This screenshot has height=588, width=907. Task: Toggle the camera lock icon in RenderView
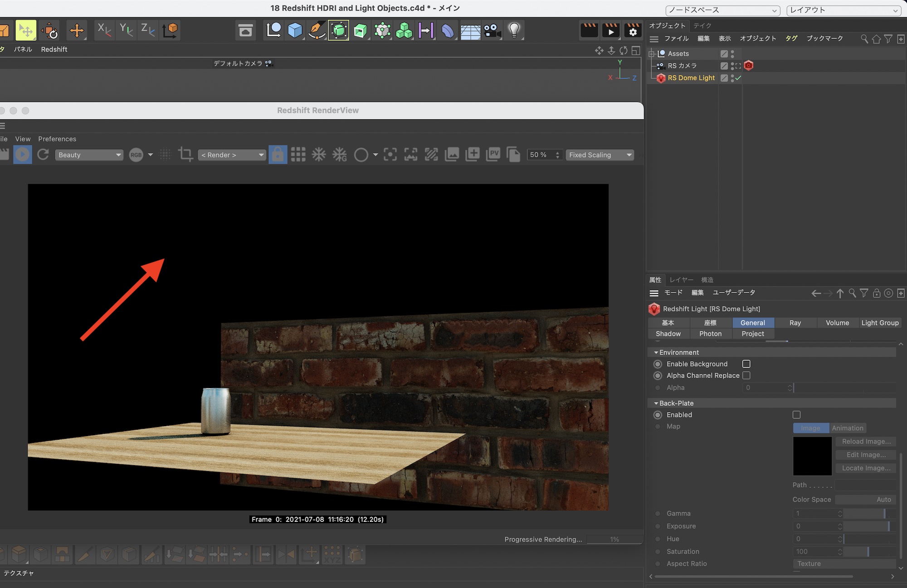tap(278, 155)
